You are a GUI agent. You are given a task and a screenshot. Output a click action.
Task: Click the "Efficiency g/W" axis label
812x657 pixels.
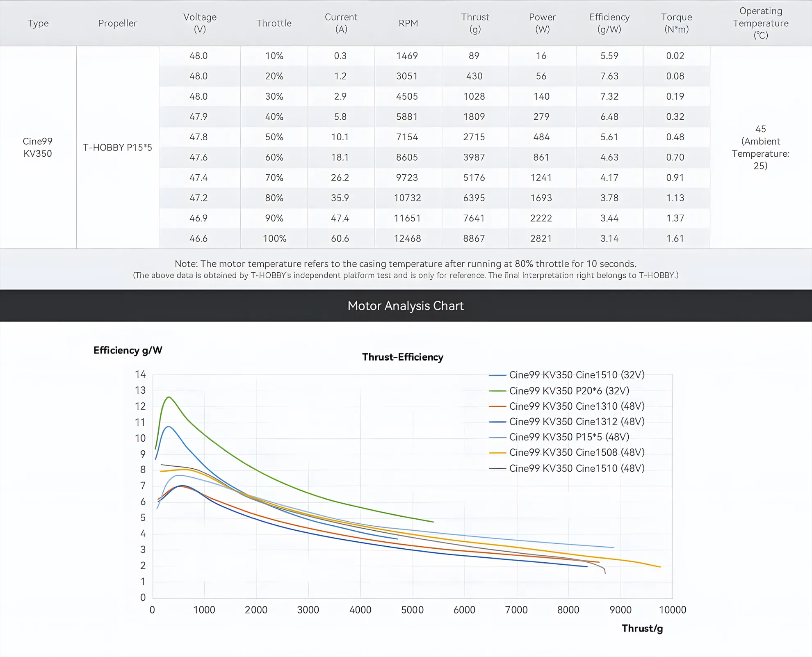click(x=128, y=351)
